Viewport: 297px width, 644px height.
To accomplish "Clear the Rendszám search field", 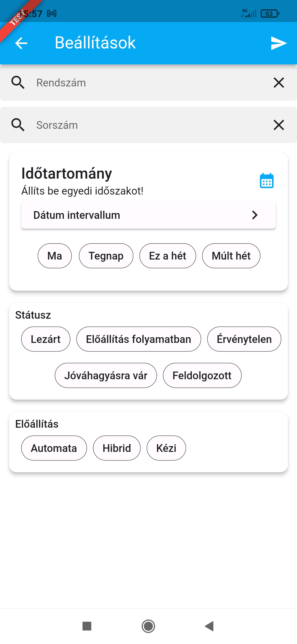I will tap(279, 83).
